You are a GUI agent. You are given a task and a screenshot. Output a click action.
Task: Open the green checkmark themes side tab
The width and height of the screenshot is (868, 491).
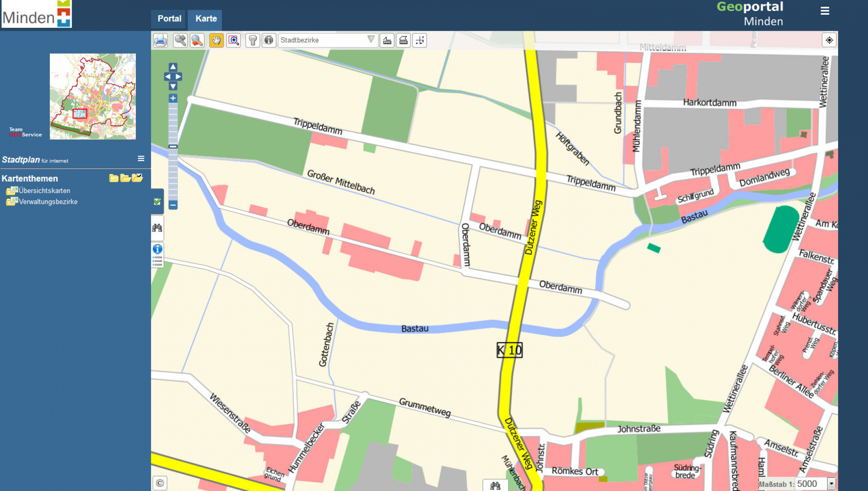[x=157, y=201]
